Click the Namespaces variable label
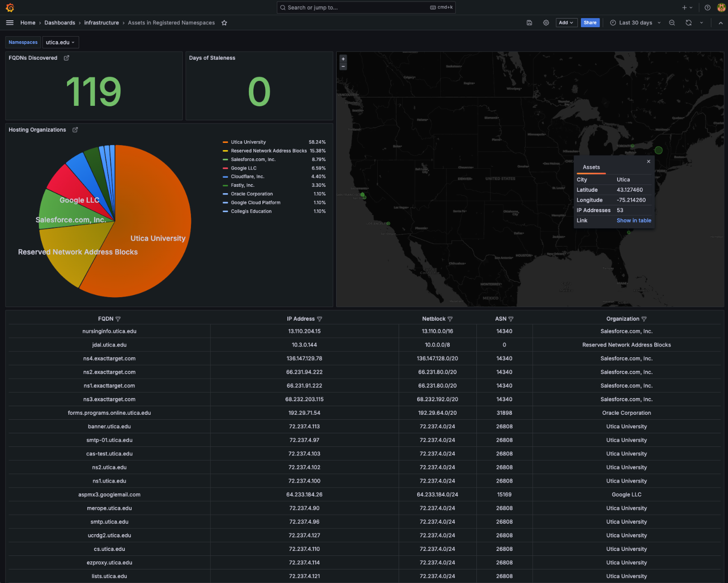This screenshot has width=728, height=583. pos(23,43)
